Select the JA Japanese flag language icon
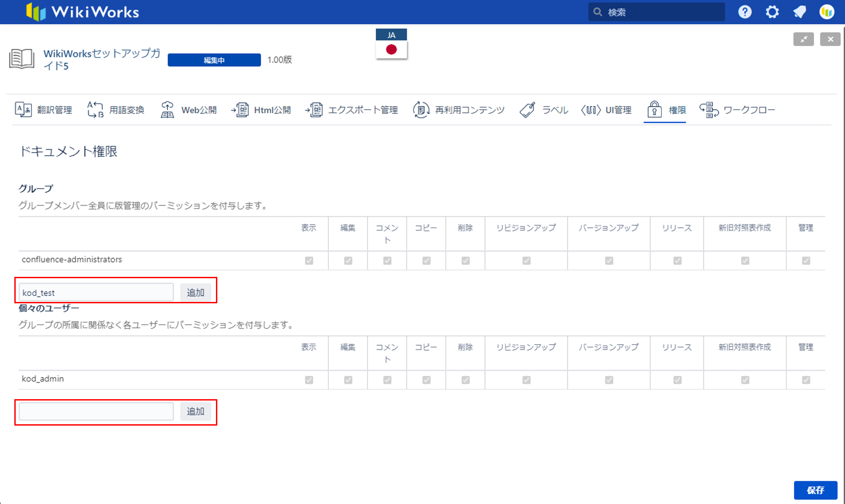Image resolution: width=845 pixels, height=504 pixels. 391,44
